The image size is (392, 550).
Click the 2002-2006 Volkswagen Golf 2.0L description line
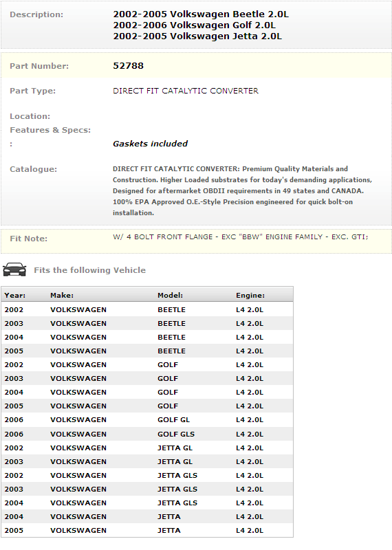[195, 25]
